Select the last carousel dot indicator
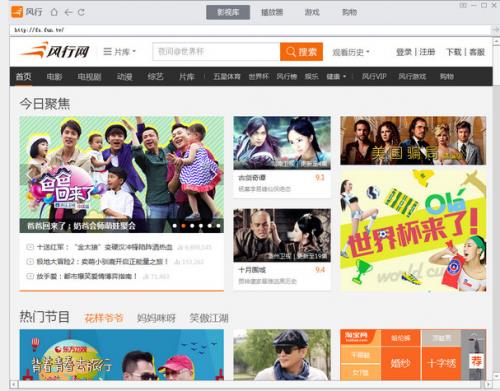Image resolution: width=500 pixels, height=391 pixels. click(218, 226)
